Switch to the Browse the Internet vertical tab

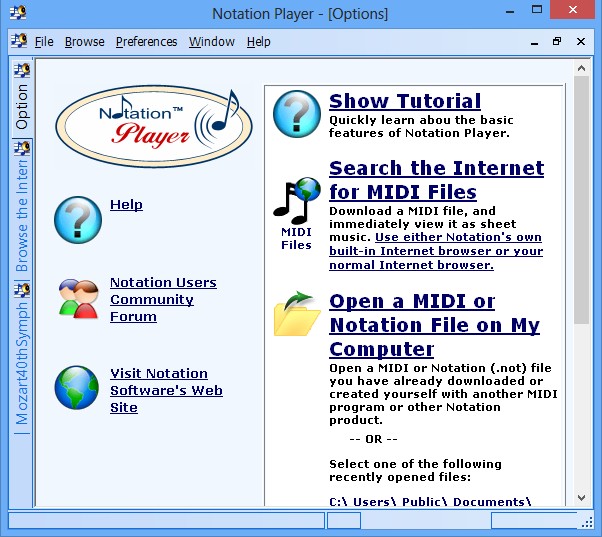tap(22, 210)
